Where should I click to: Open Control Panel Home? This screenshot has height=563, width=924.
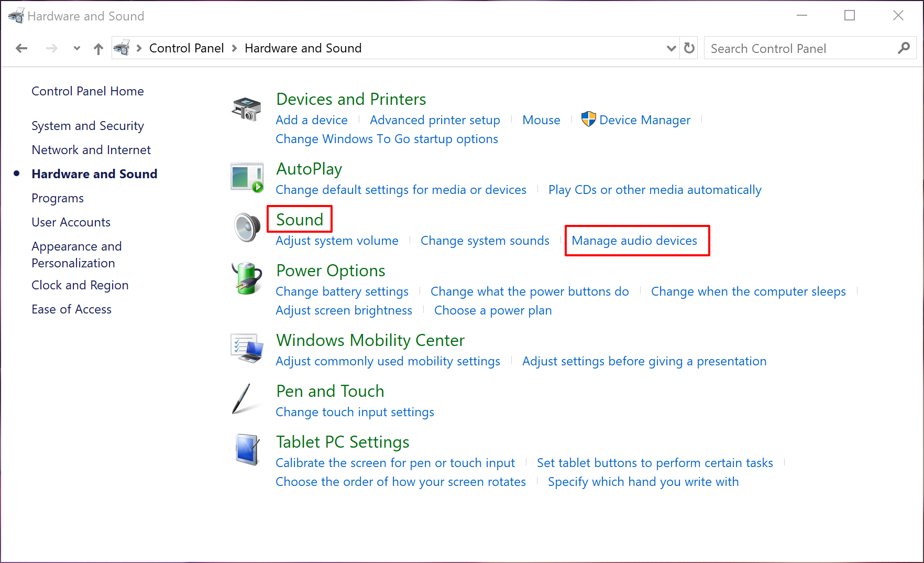pos(87,91)
